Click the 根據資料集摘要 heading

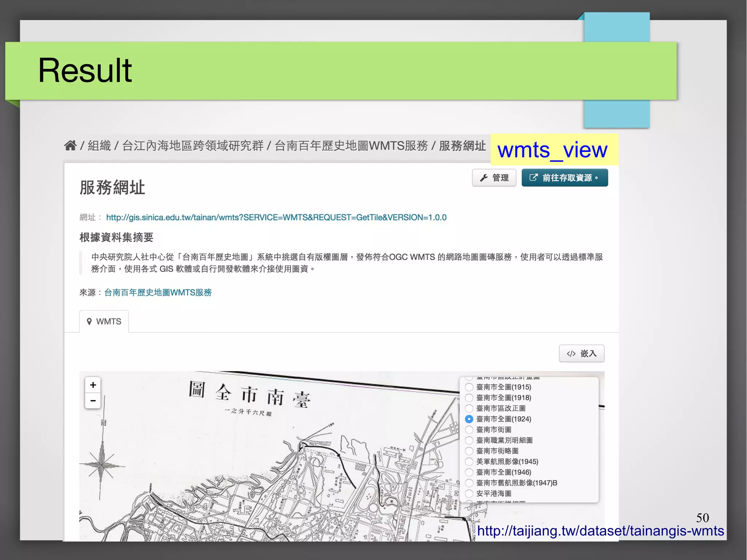(116, 237)
